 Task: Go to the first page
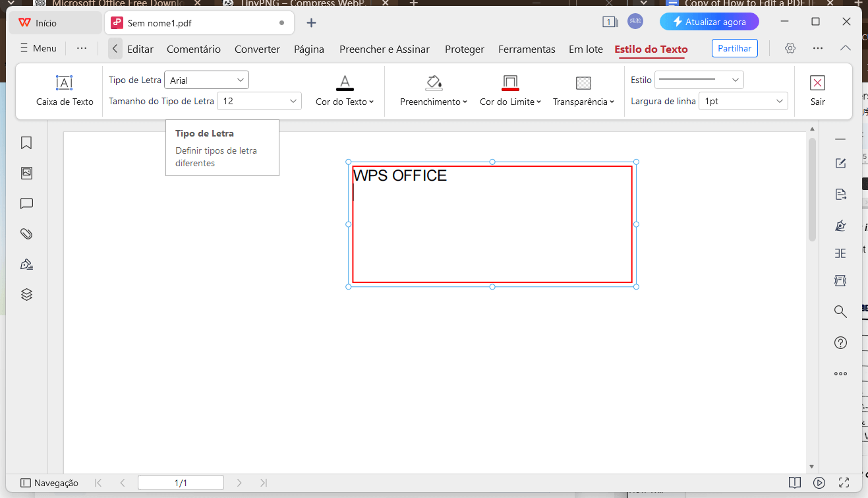coord(98,483)
